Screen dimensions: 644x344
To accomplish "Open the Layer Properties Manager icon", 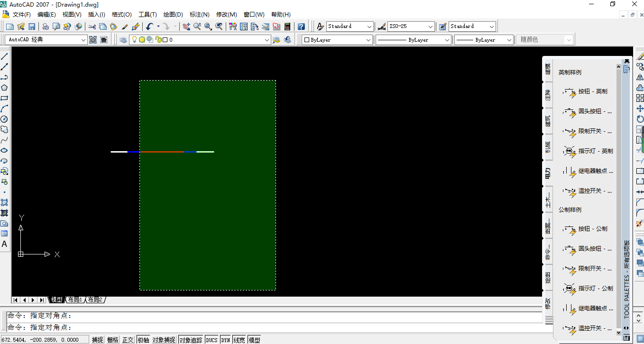I will pyautogui.click(x=123, y=40).
